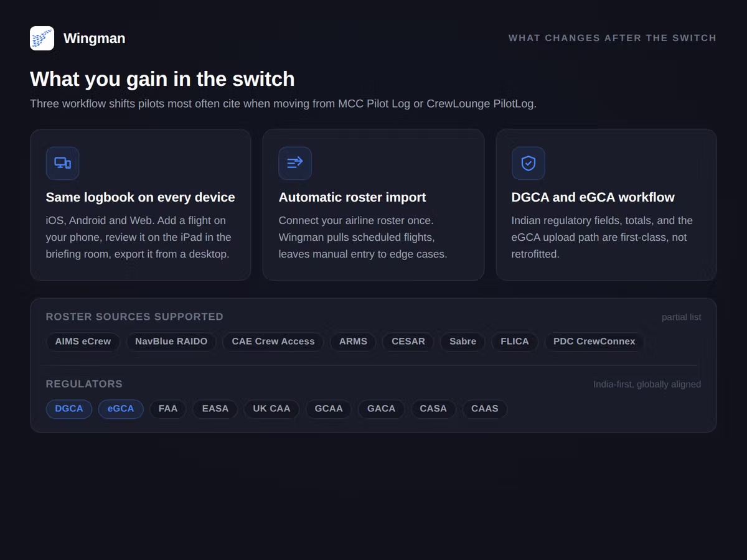
Task: Click the subtitle about MCC Pilot Log
Action: point(283,103)
